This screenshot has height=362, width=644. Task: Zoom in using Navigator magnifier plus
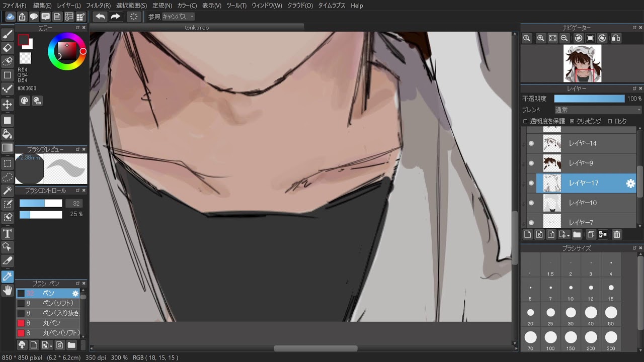pos(541,38)
